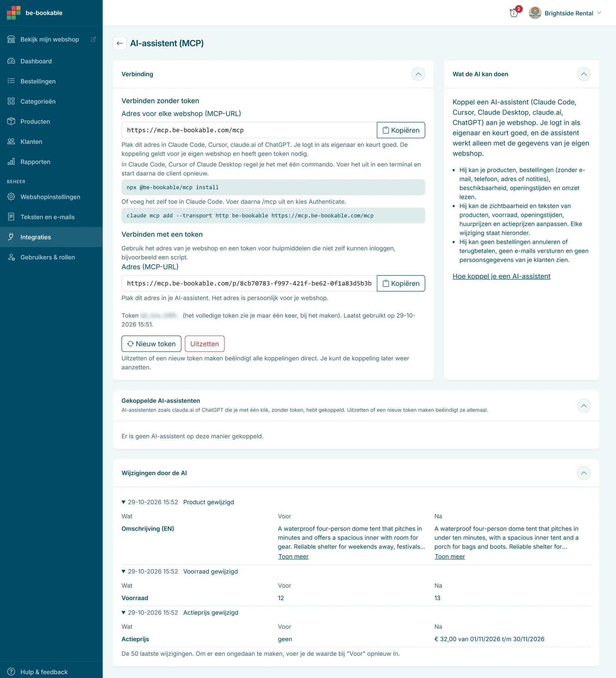Image resolution: width=616 pixels, height=678 pixels.
Task: Collapse the Wat de AI kan doen panel
Action: click(x=584, y=74)
